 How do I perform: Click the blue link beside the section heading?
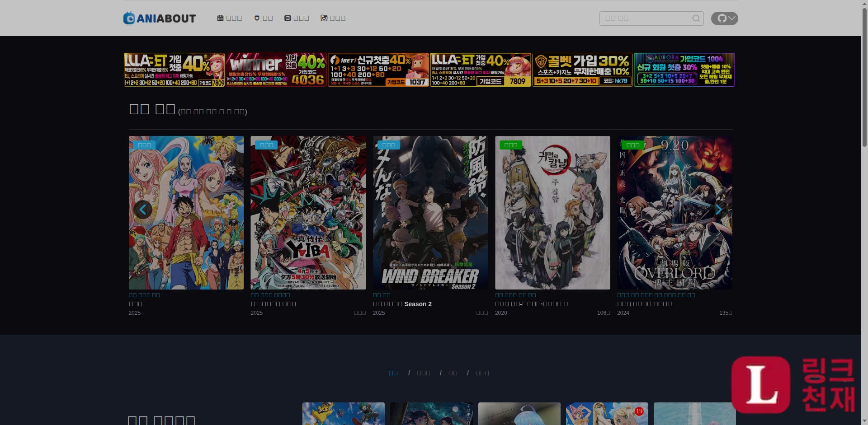(x=212, y=112)
